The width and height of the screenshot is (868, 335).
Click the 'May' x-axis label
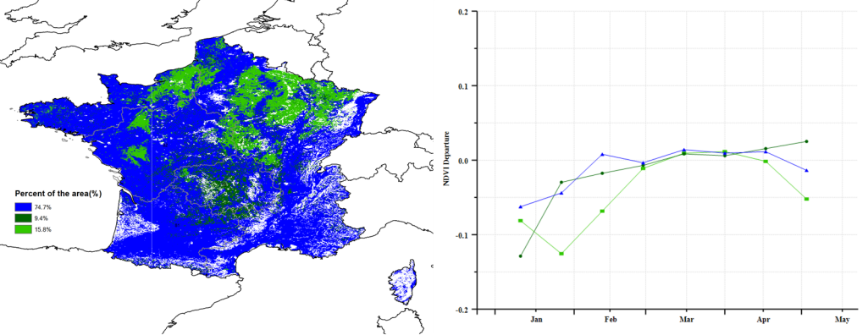(842, 320)
